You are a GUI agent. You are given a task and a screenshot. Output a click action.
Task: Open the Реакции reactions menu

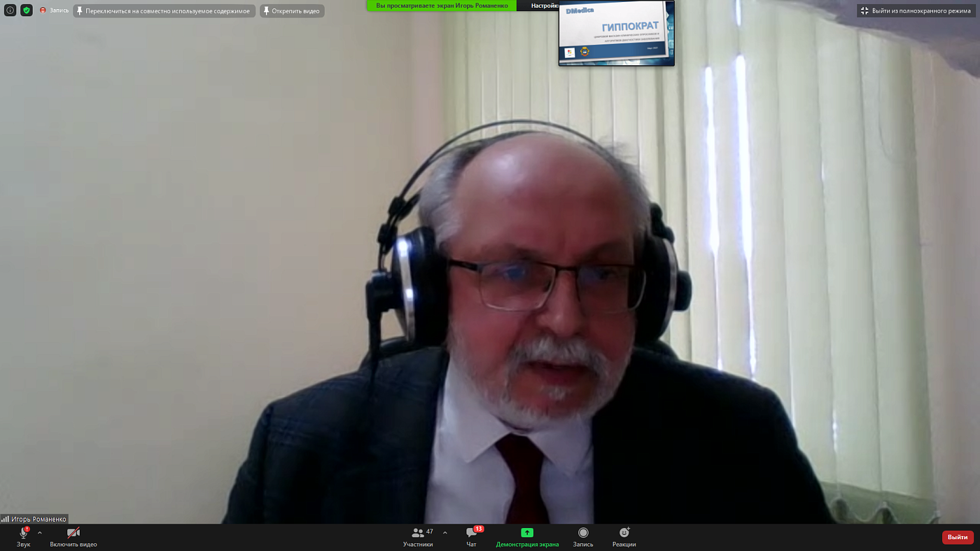pyautogui.click(x=624, y=537)
